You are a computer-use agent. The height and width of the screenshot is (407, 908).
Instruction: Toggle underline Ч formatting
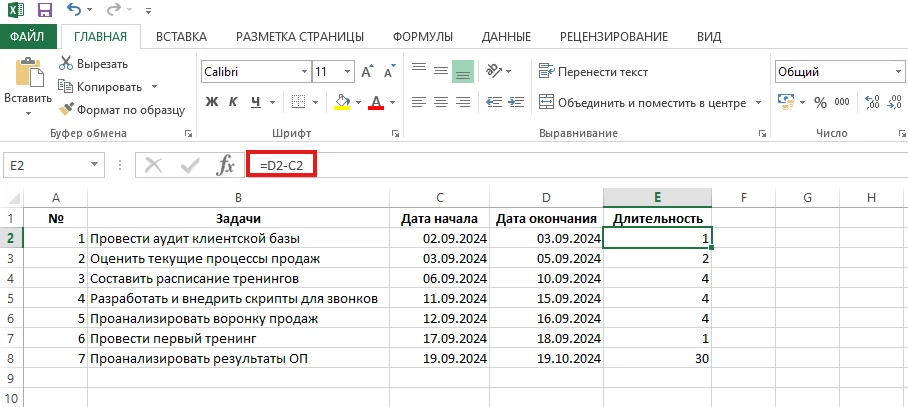click(255, 102)
